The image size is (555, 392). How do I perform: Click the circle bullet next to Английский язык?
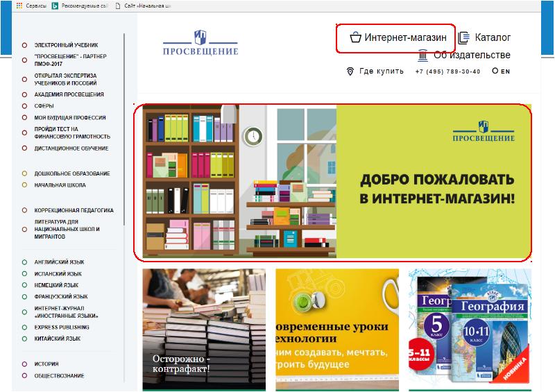pyautogui.click(x=24, y=262)
